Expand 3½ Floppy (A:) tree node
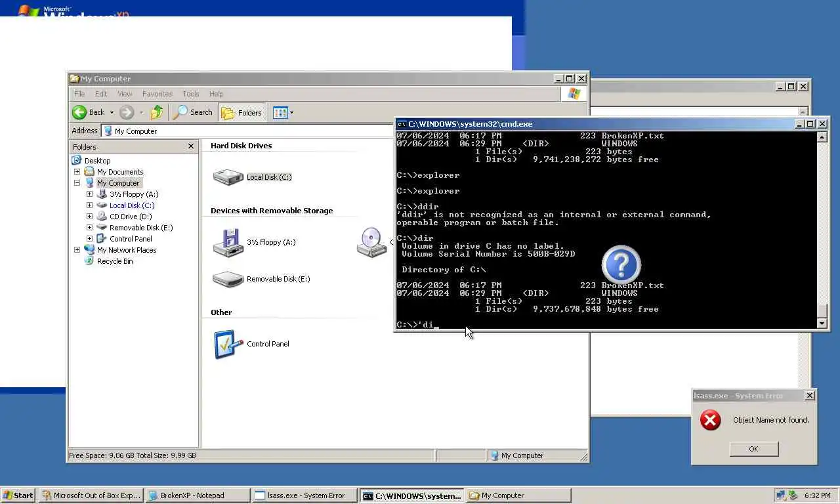Image resolution: width=840 pixels, height=504 pixels. (89, 194)
